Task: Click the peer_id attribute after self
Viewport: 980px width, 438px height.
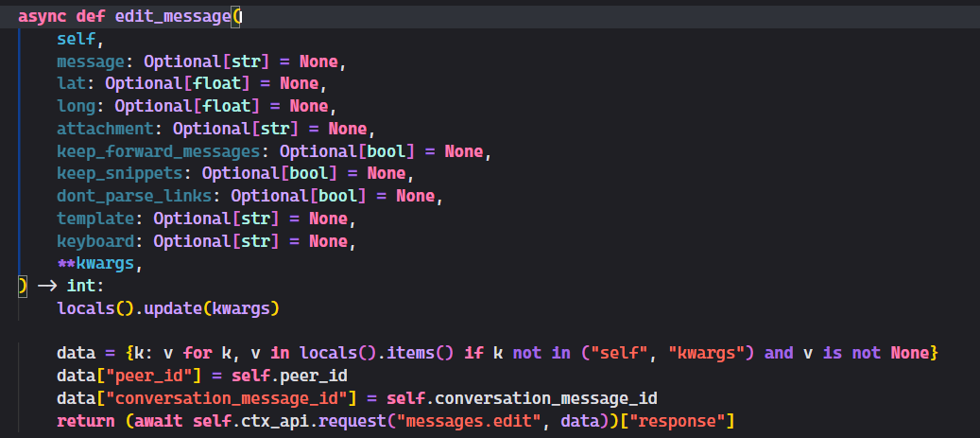Action: [x=314, y=376]
